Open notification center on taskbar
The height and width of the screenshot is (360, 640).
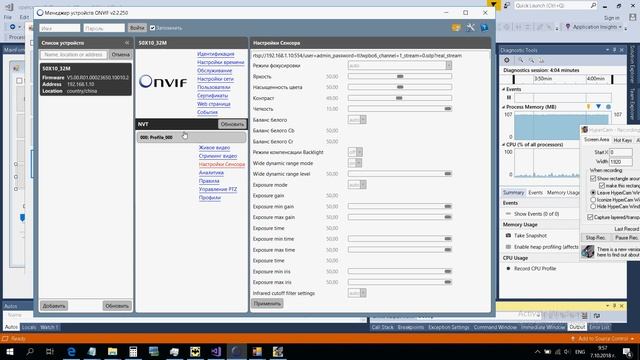(x=627, y=351)
